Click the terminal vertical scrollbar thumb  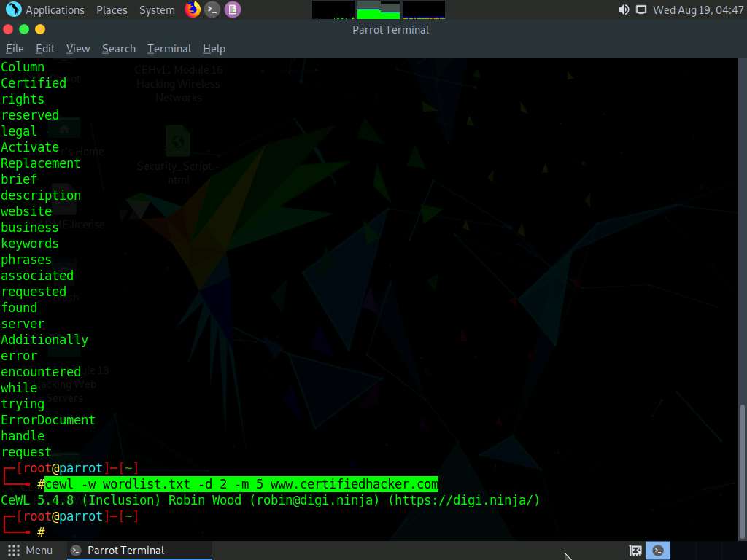point(742,472)
